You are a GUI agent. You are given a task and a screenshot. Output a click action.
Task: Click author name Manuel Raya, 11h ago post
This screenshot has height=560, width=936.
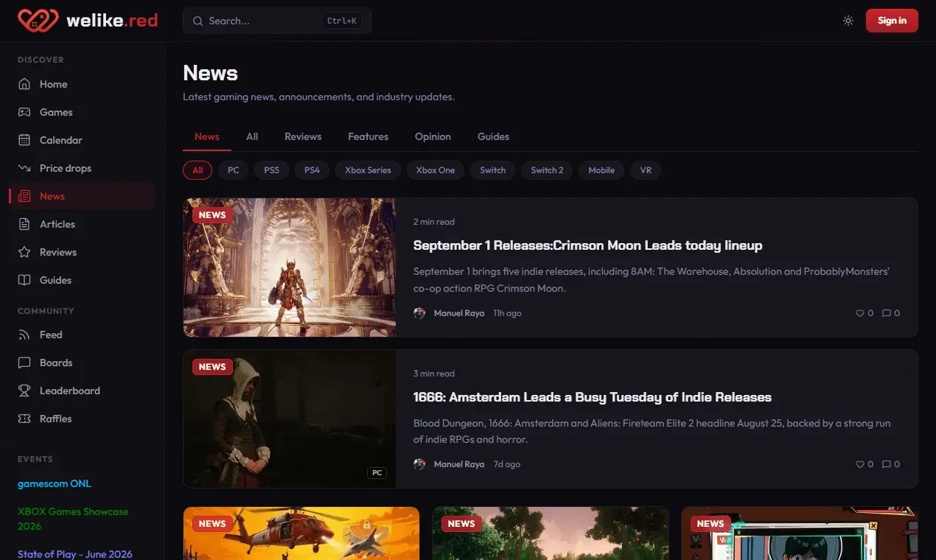459,313
